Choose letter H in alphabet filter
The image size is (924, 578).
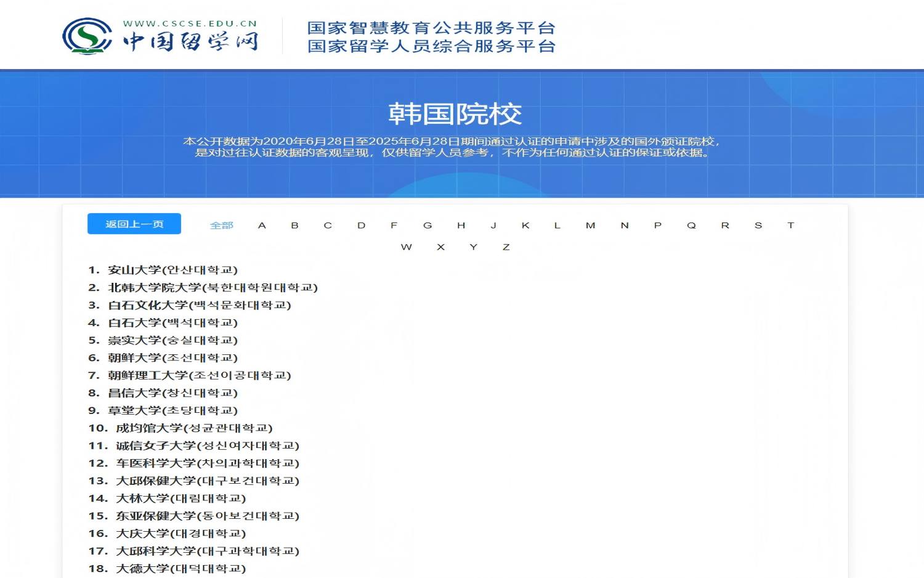click(x=461, y=226)
